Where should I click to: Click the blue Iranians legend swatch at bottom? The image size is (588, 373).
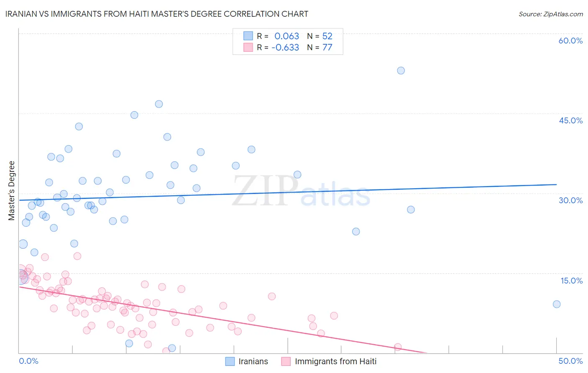point(230,361)
